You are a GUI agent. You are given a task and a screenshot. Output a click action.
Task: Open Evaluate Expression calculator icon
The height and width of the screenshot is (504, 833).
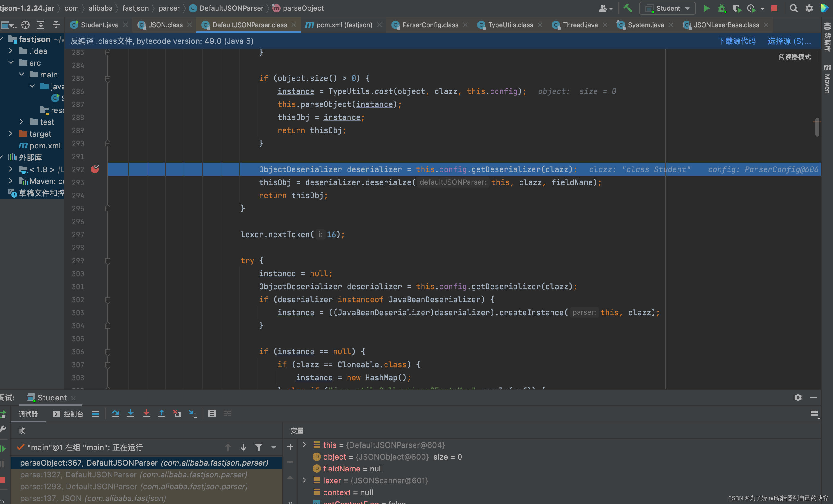pos(212,413)
